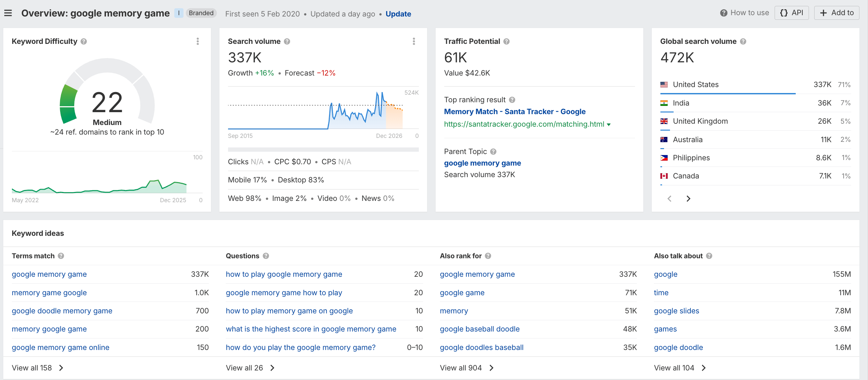Open Keyword Difficulty card three-dot menu
Image resolution: width=868 pixels, height=380 pixels.
tap(198, 42)
